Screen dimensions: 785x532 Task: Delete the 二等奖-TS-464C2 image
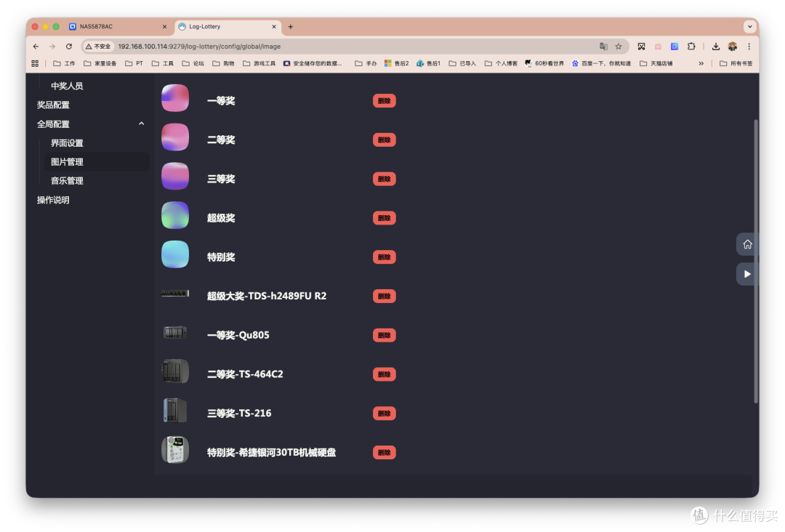pyautogui.click(x=384, y=374)
